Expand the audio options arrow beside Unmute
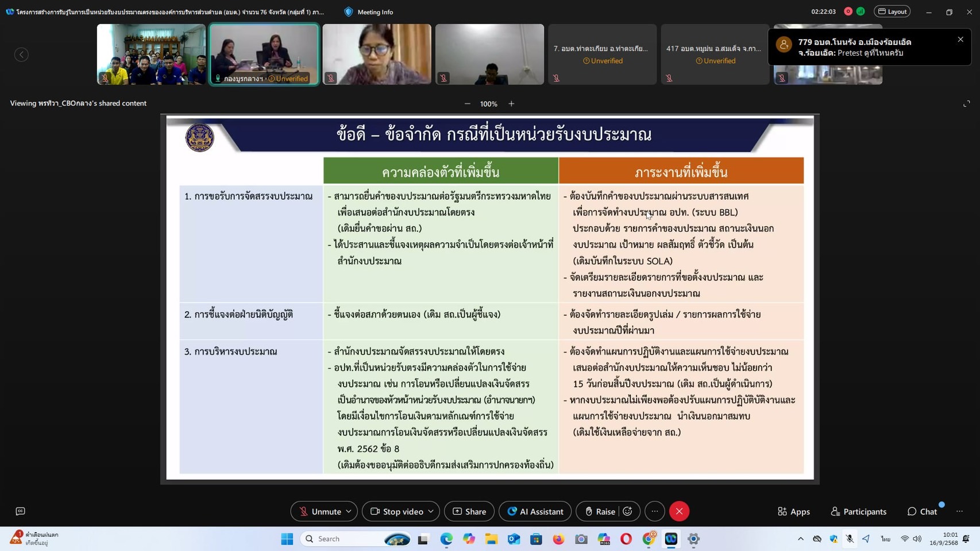Viewport: 980px width, 551px height. coord(349,511)
